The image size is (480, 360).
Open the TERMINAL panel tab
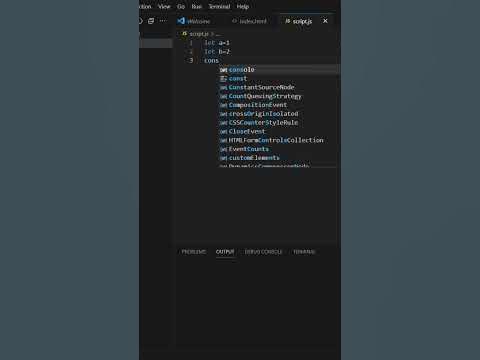click(304, 252)
